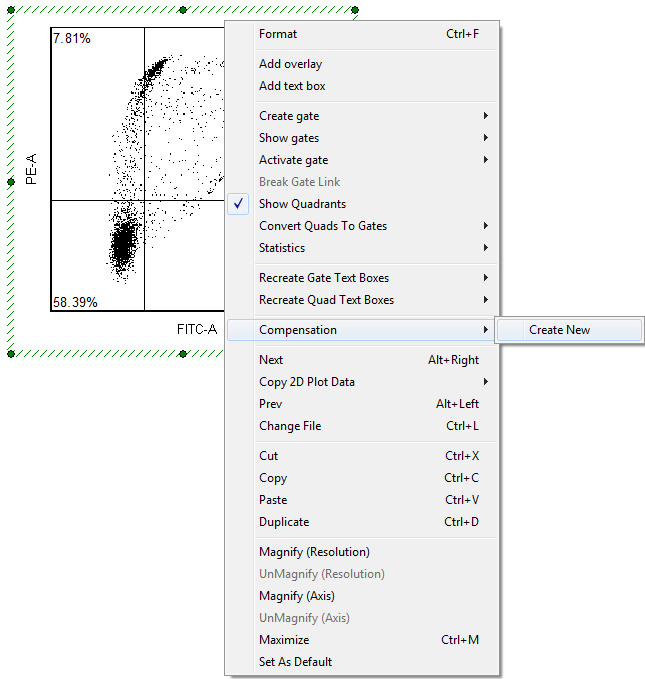Open Activate gate submenu
Viewport: 645px width, 679px height.
point(293,160)
